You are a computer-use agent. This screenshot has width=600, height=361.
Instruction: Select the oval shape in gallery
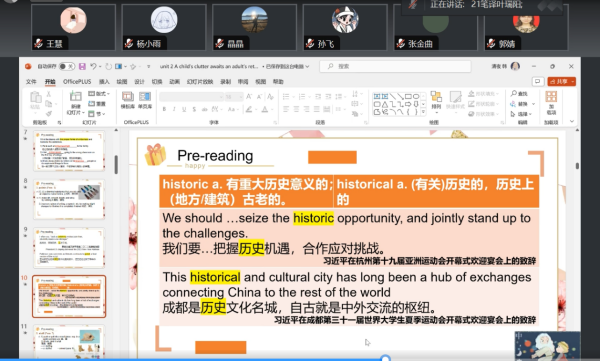click(416, 96)
